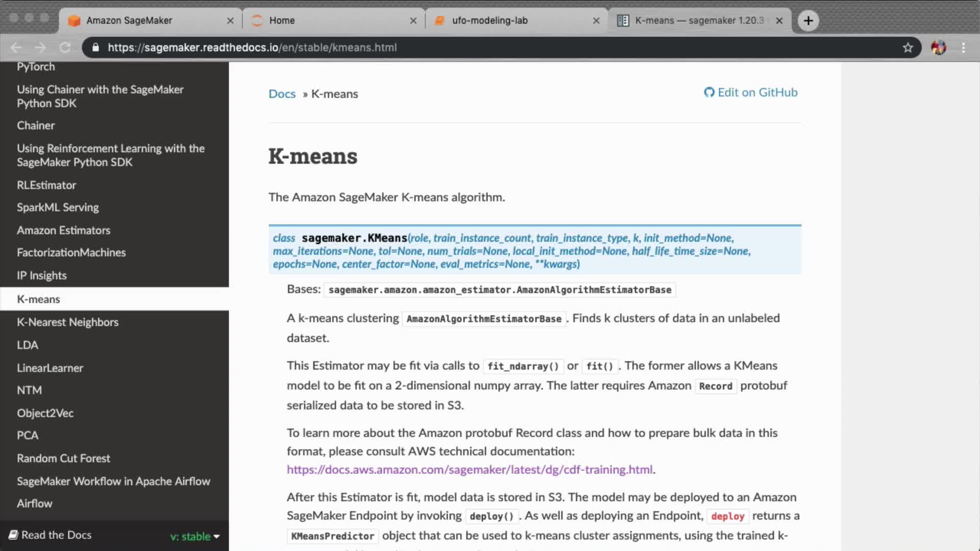Open the user profile avatar
This screenshot has width=980, height=551.
pyautogui.click(x=938, y=47)
